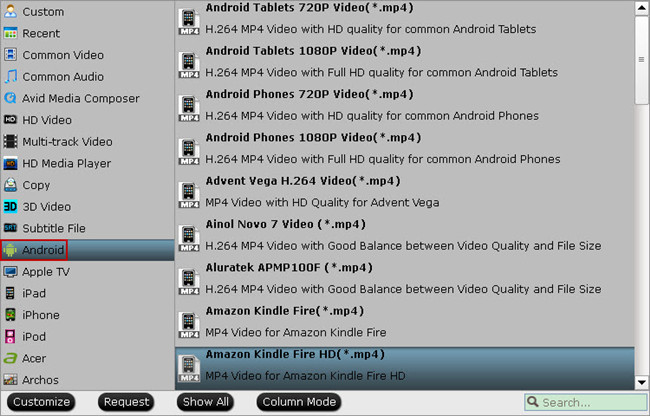650x416 pixels.
Task: Choose the Common Audio category
Action: (x=87, y=76)
